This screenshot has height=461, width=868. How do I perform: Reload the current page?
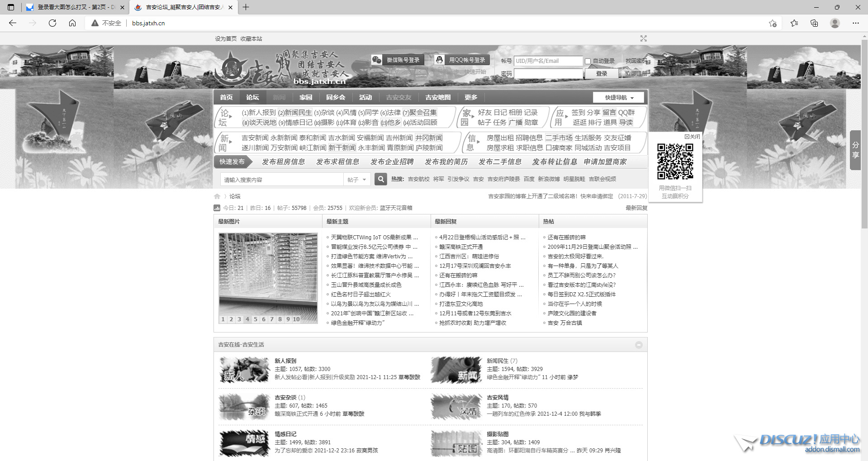52,23
